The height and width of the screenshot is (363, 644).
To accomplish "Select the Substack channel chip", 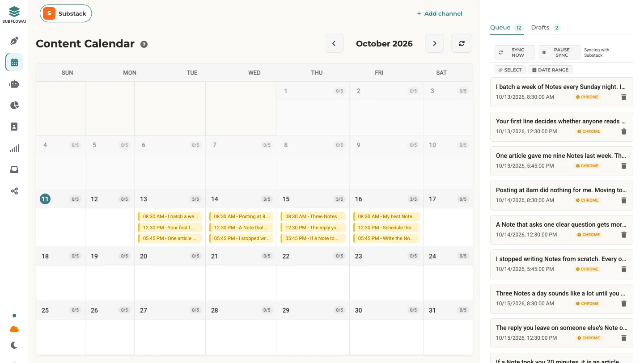I will click(x=66, y=13).
